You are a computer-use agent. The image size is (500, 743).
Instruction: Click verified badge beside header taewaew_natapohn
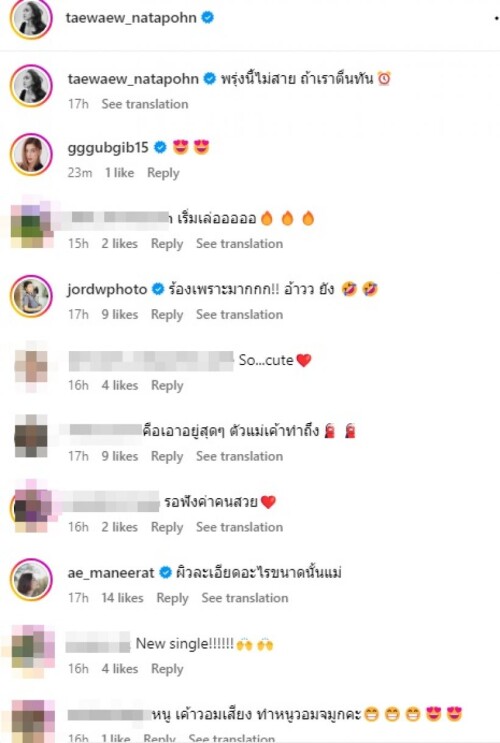(x=208, y=18)
